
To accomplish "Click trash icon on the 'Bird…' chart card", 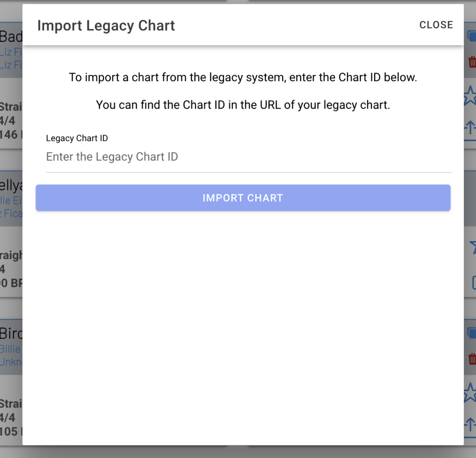I will coord(472,359).
